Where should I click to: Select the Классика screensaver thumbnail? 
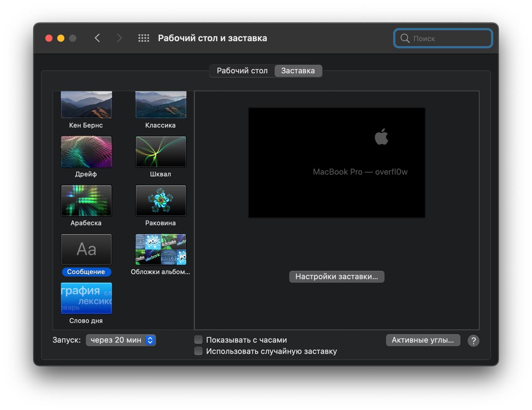click(x=161, y=104)
